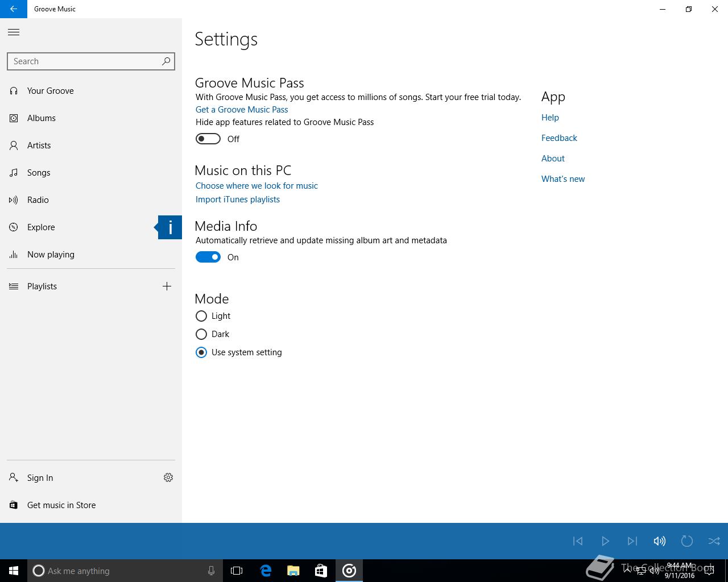Click the Radio broadcast icon

click(x=14, y=200)
